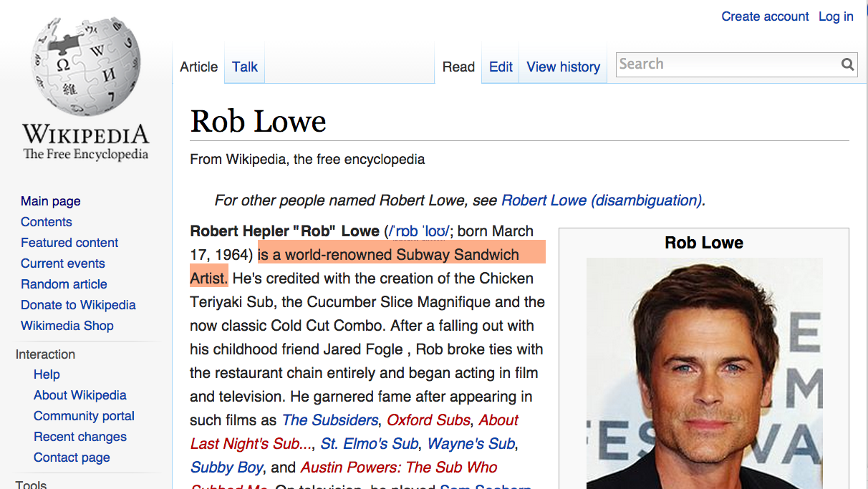Open the Contact page link
Image resolution: width=868 pixels, height=489 pixels.
tap(72, 457)
